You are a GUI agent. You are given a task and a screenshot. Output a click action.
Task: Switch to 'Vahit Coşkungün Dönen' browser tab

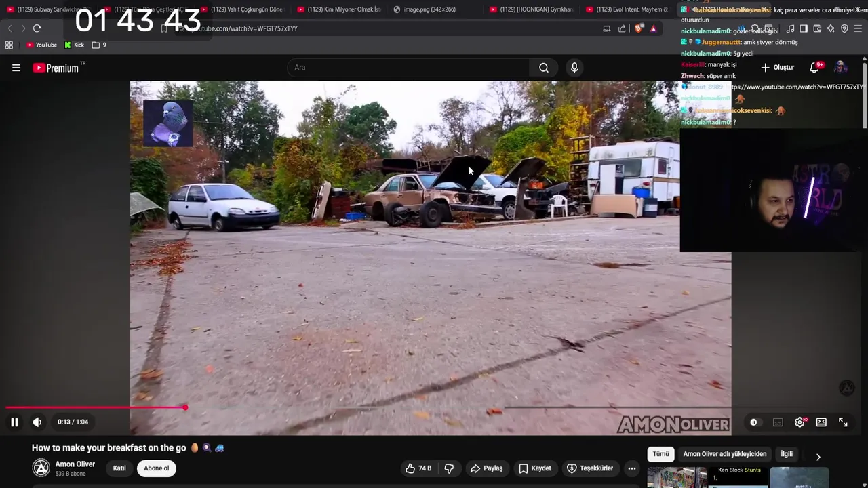coord(242,9)
